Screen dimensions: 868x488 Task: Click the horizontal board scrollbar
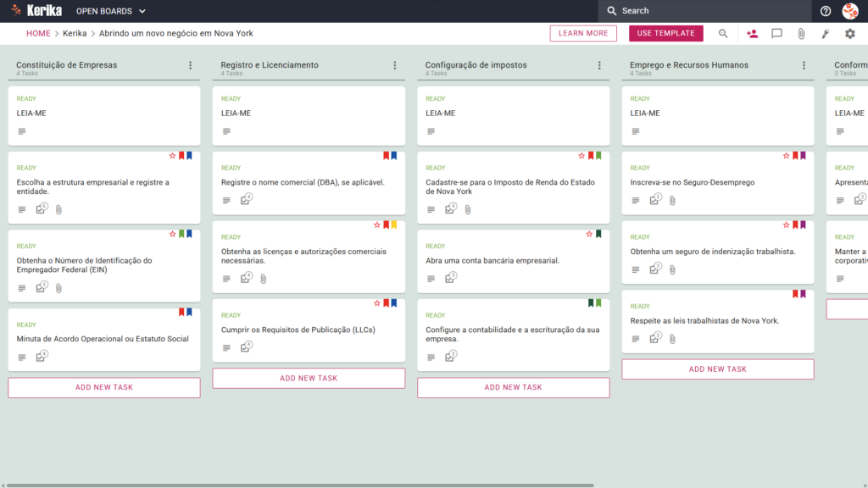click(x=300, y=485)
